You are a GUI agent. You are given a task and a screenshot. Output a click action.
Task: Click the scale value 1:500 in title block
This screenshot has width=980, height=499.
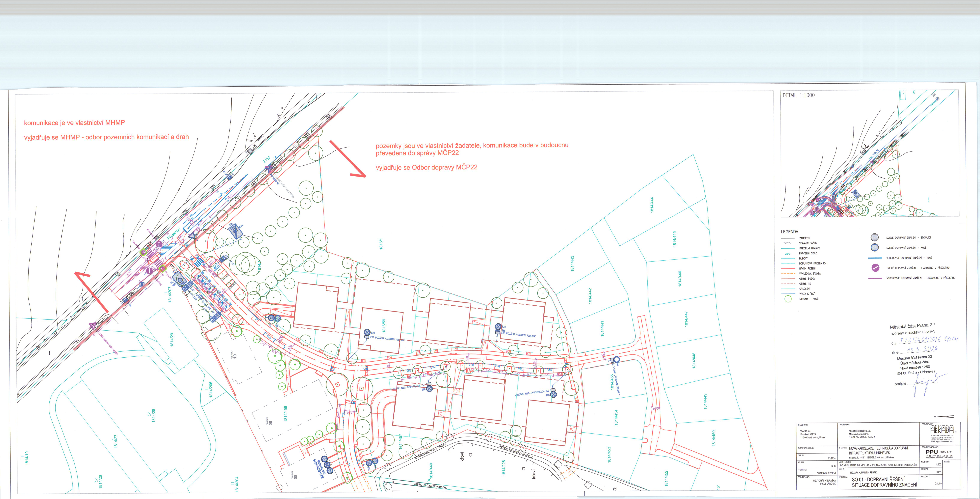coord(939,465)
